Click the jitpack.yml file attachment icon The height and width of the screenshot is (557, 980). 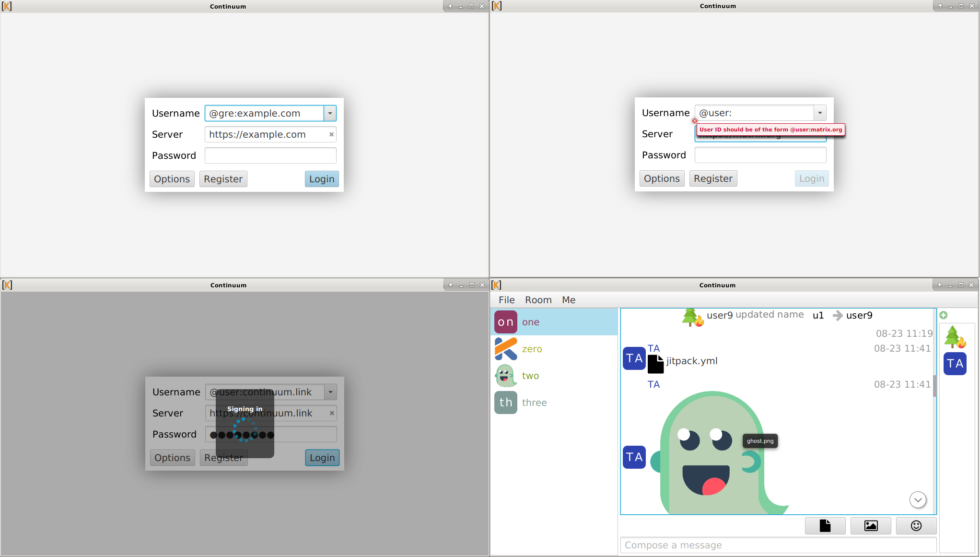click(655, 364)
